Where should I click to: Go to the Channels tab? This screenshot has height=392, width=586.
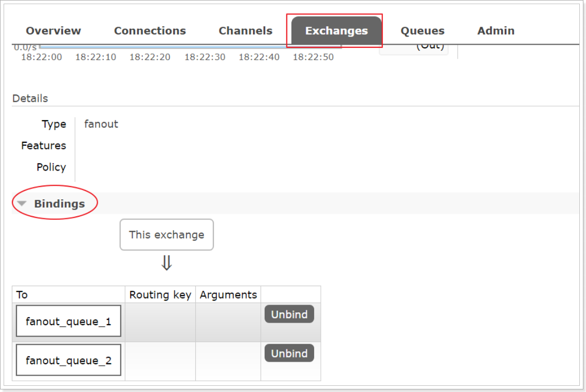point(245,31)
